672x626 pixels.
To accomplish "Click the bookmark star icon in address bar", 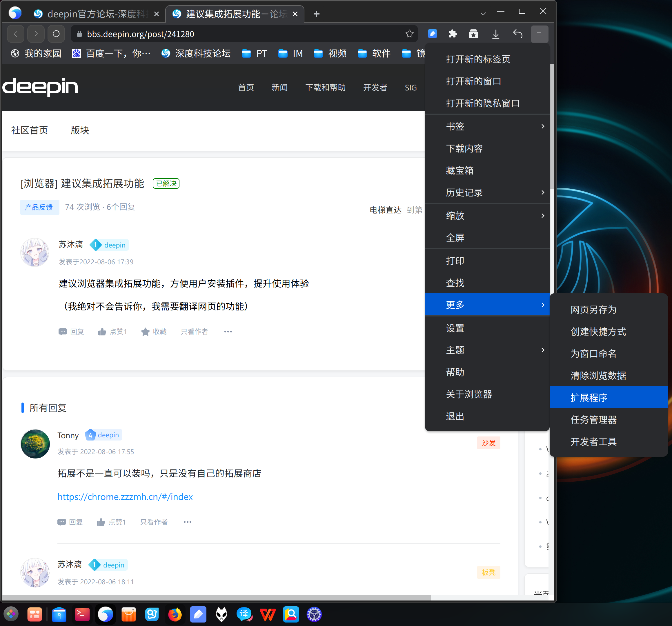I will pyautogui.click(x=409, y=34).
